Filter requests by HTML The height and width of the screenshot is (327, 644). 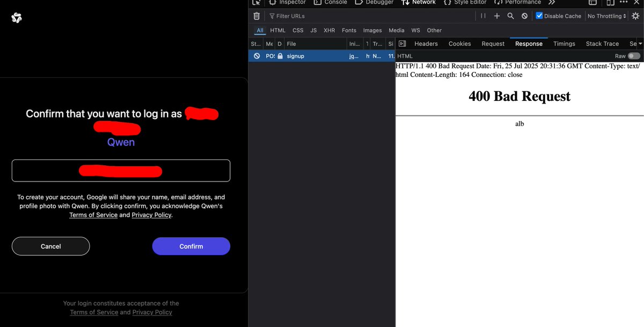pyautogui.click(x=278, y=31)
